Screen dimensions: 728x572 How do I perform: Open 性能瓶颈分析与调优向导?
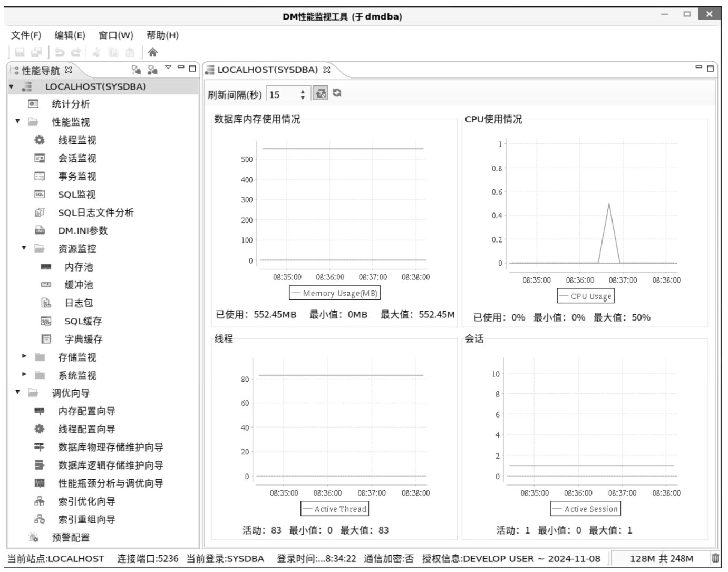(x=111, y=483)
